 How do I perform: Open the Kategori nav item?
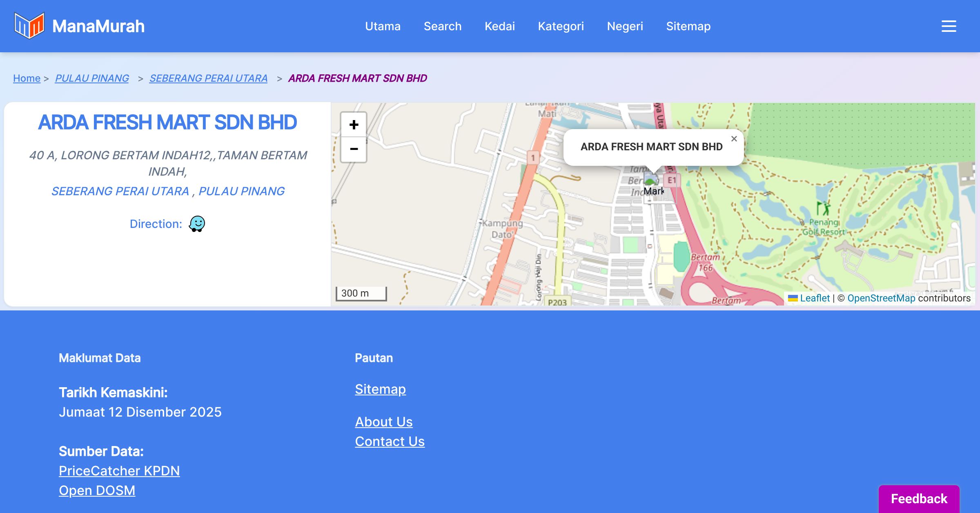tap(561, 26)
